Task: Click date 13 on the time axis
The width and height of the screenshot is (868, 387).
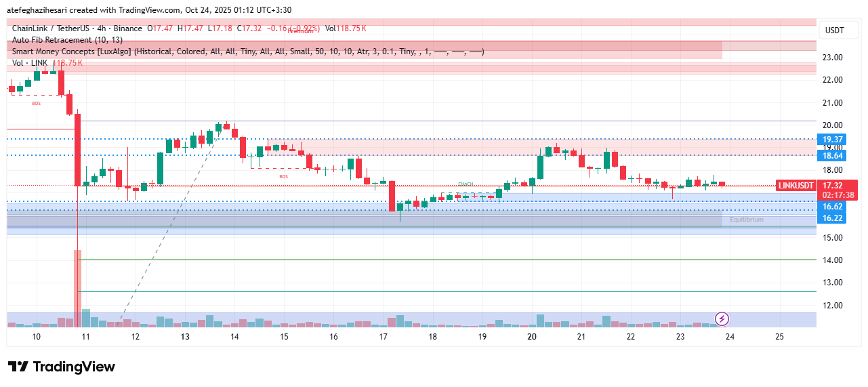Action: 184,337
